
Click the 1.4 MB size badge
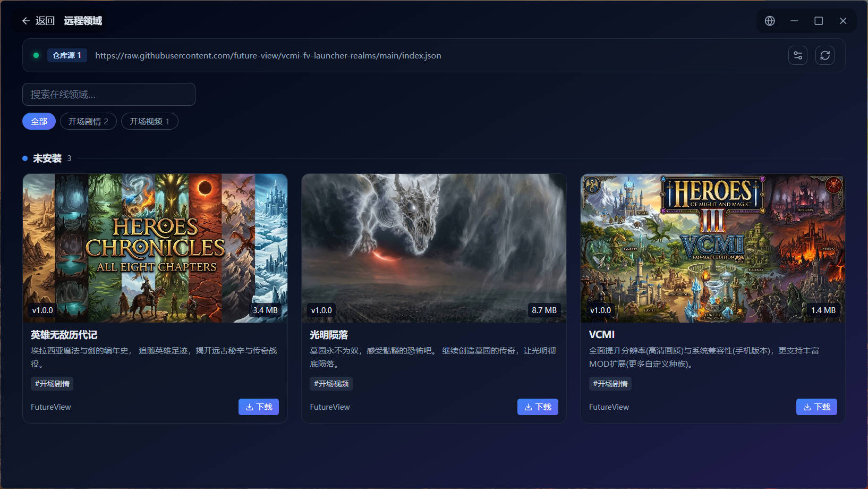coord(823,310)
